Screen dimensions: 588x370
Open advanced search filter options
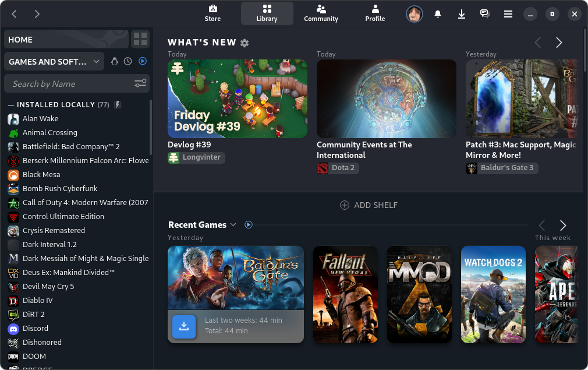(140, 83)
